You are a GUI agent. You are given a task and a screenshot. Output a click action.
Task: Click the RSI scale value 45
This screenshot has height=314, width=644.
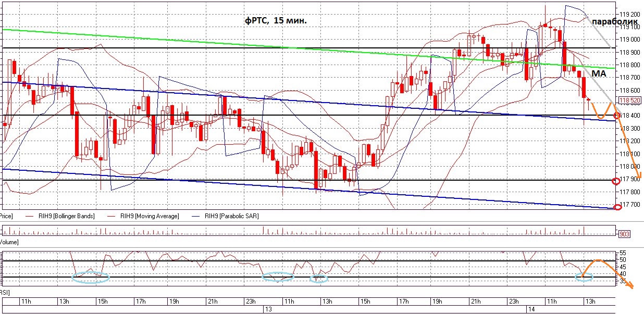(x=623, y=267)
